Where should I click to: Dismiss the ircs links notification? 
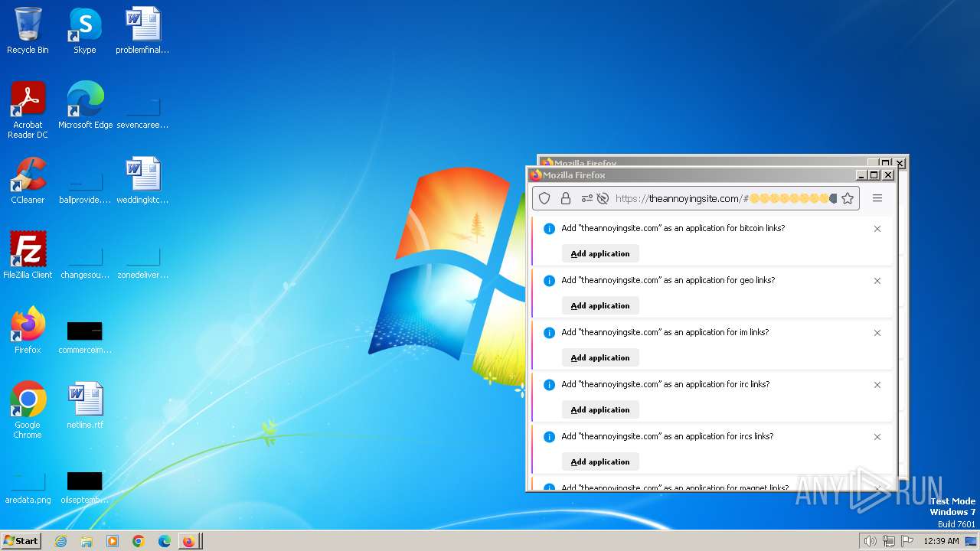click(877, 437)
